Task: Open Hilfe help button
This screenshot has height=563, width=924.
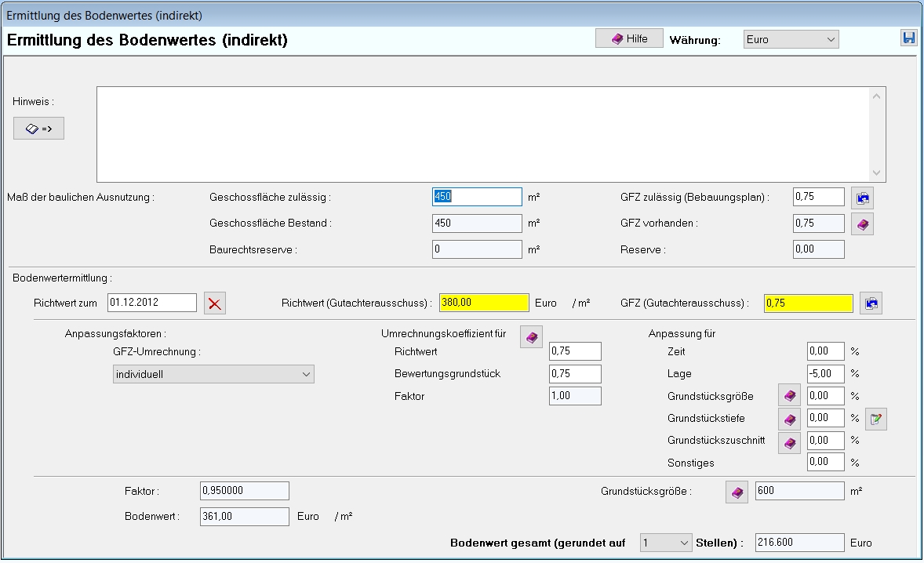Action: pos(629,39)
